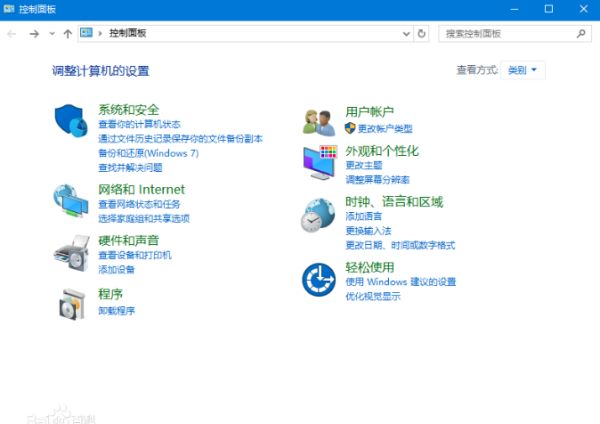Open the 时钟、语言和区域 category heading

[394, 202]
